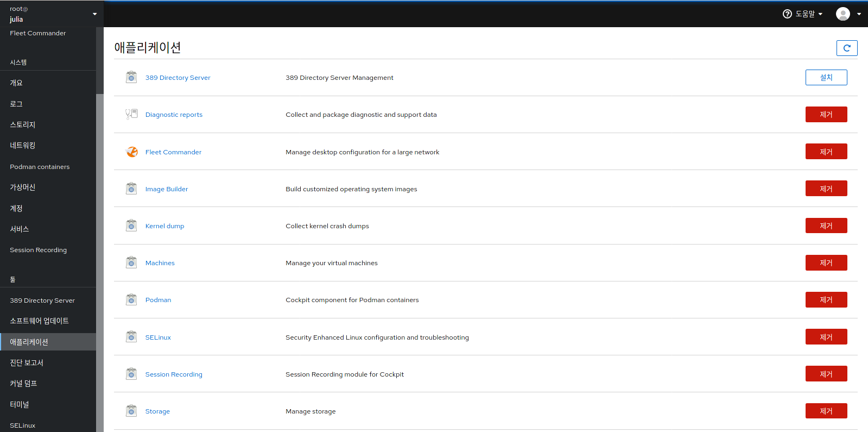
Task: Click the refresh applications list button
Action: click(847, 48)
